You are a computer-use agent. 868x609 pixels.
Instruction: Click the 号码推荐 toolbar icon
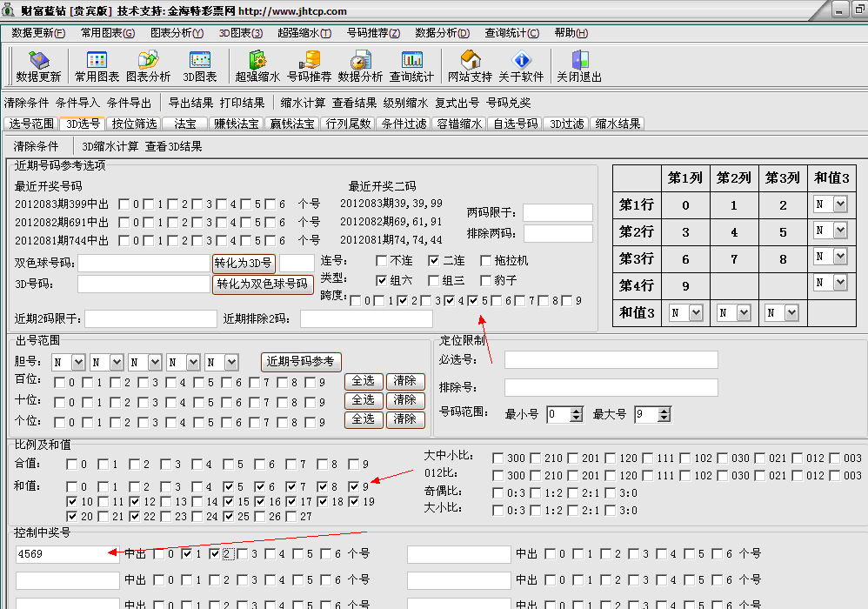click(309, 66)
